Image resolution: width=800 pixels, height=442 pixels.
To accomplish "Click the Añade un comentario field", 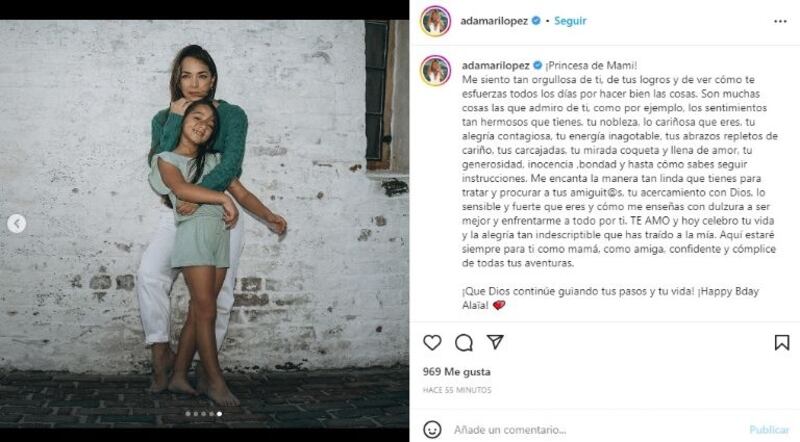I will pos(510,430).
